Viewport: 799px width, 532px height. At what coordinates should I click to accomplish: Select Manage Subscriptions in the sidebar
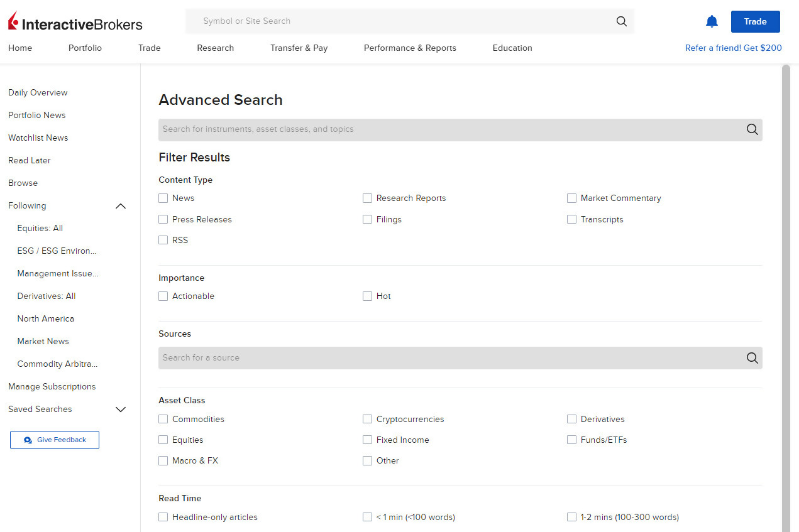(52, 386)
